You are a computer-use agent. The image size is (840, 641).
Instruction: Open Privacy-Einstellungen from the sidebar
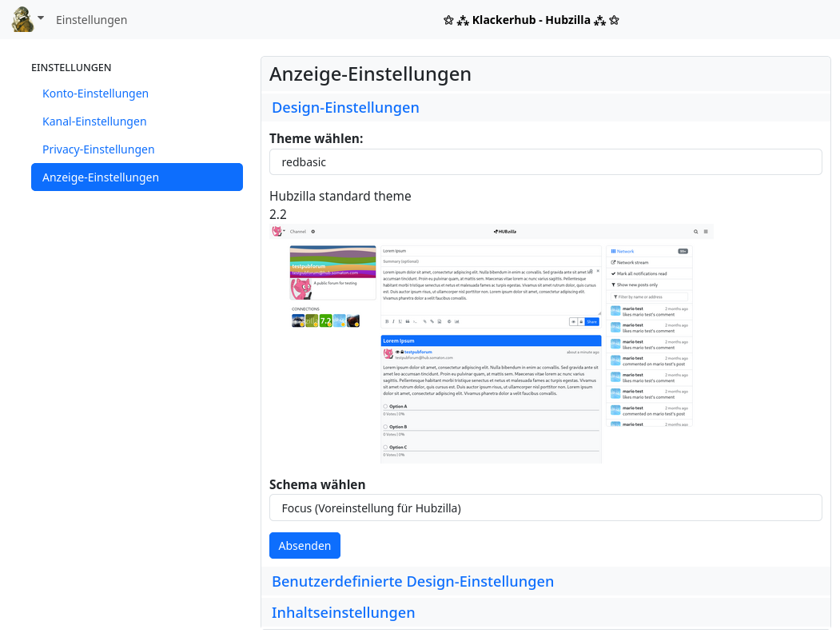[x=98, y=149]
